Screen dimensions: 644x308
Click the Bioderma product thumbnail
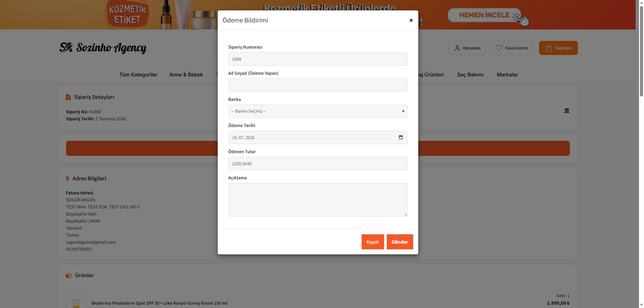pyautogui.click(x=76, y=299)
